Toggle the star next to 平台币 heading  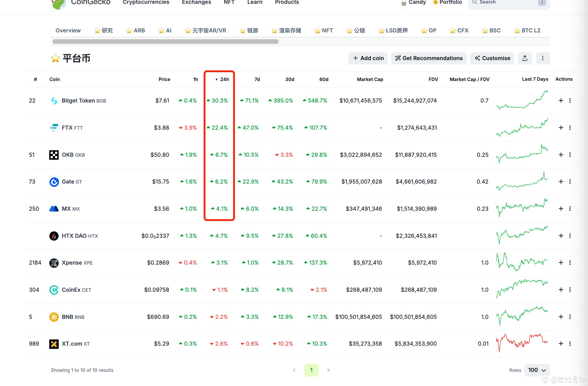tap(55, 58)
